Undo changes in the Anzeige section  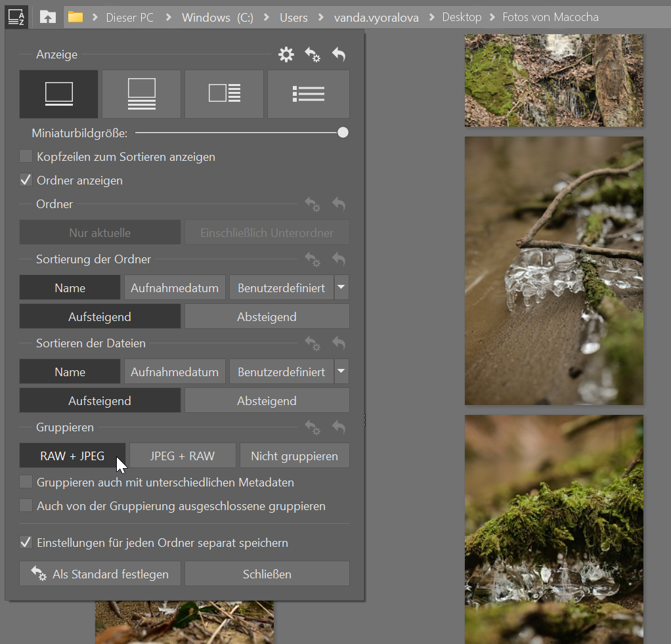(x=338, y=54)
